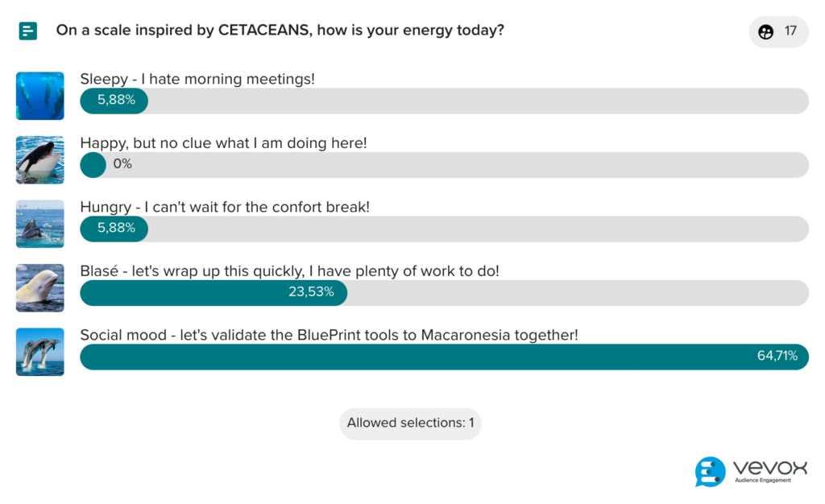Click the feeding whale thumbnail
825x504 pixels.
click(40, 224)
